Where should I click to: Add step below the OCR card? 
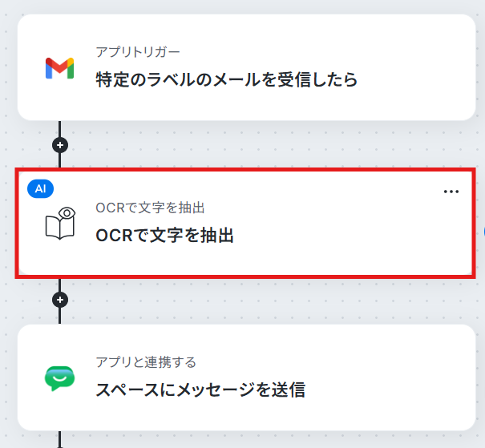coord(60,300)
